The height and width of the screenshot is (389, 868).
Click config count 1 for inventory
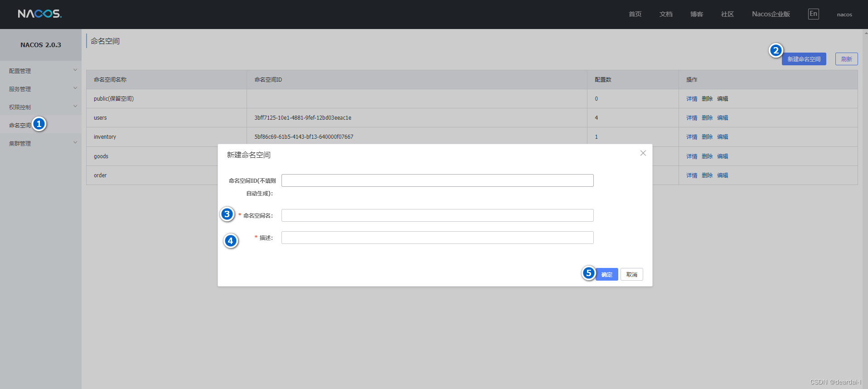coord(596,137)
